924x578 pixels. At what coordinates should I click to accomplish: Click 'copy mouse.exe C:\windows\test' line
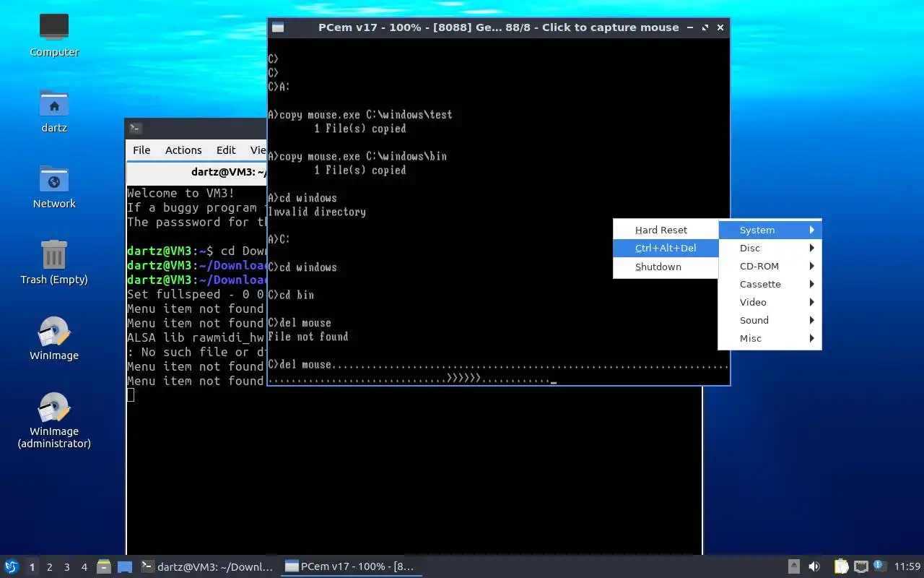pyautogui.click(x=360, y=114)
